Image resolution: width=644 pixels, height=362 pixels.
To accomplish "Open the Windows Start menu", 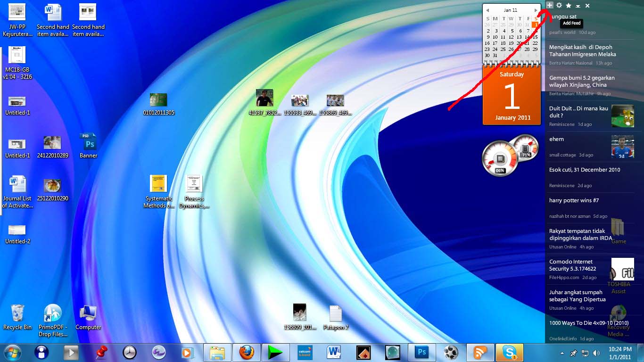I will [x=12, y=352].
